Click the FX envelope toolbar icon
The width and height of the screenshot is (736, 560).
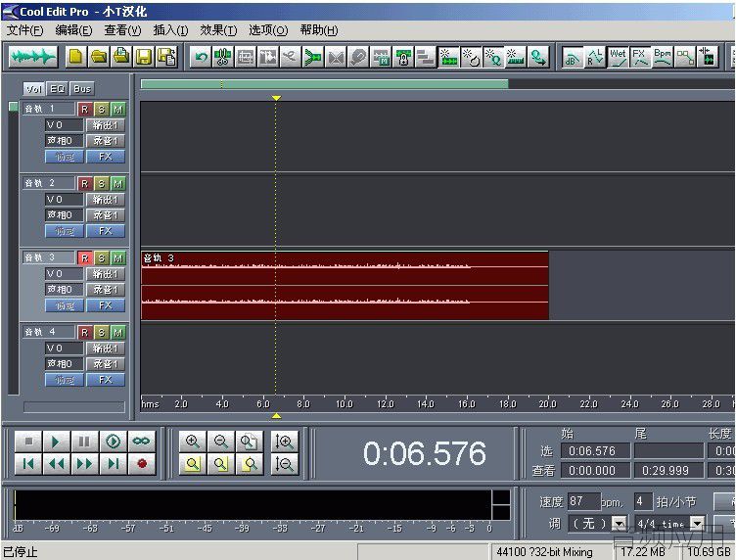coord(640,57)
